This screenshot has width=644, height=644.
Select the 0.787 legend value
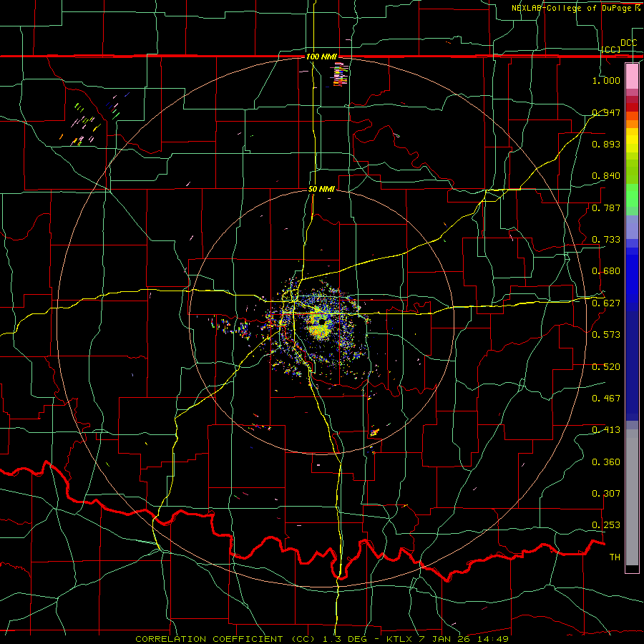tap(606, 208)
